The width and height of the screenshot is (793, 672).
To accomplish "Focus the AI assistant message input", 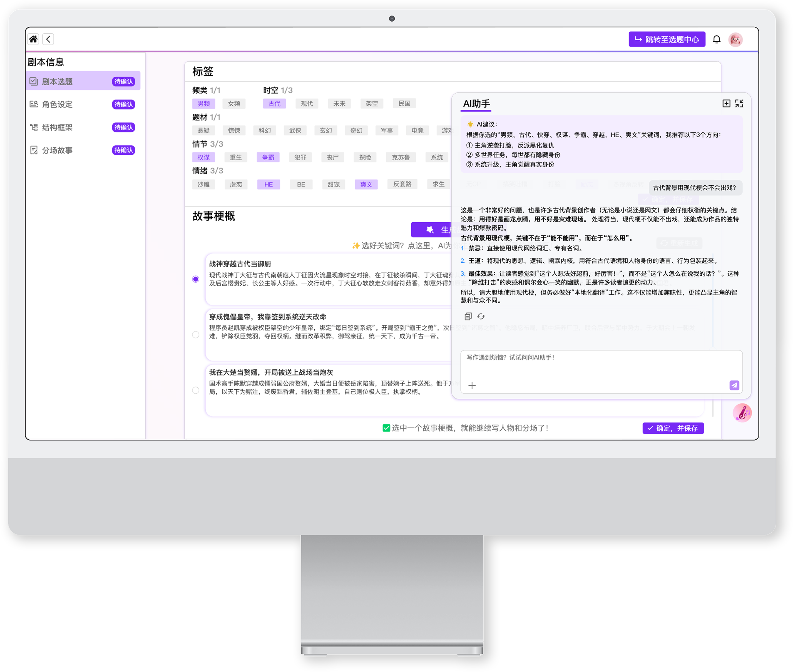I will pos(601,371).
